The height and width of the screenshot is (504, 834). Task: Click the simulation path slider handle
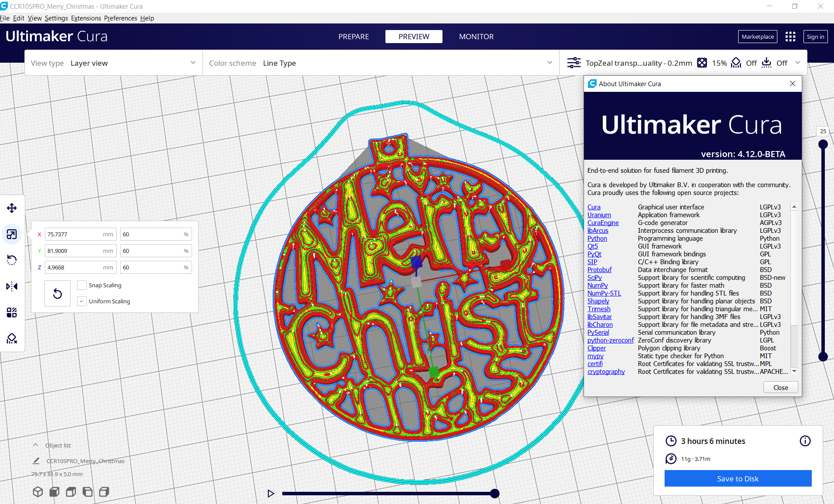(x=494, y=494)
